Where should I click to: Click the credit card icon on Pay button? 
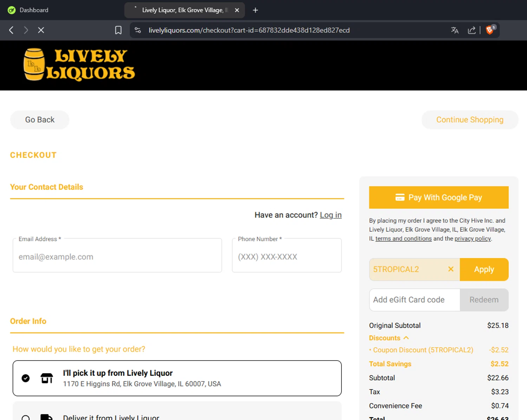[x=400, y=198]
